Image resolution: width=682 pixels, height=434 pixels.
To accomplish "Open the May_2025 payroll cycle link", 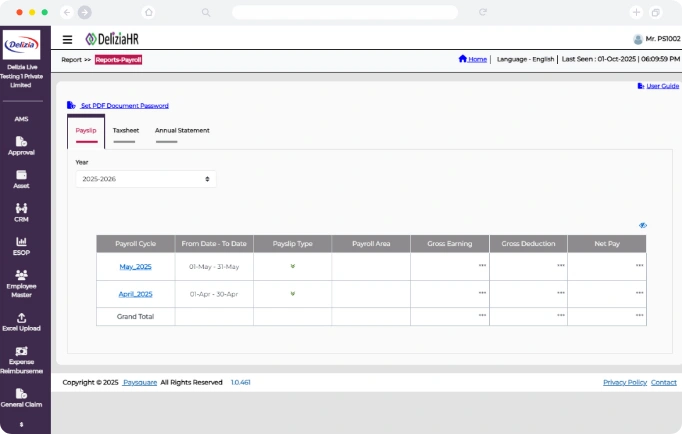I will coord(135,267).
